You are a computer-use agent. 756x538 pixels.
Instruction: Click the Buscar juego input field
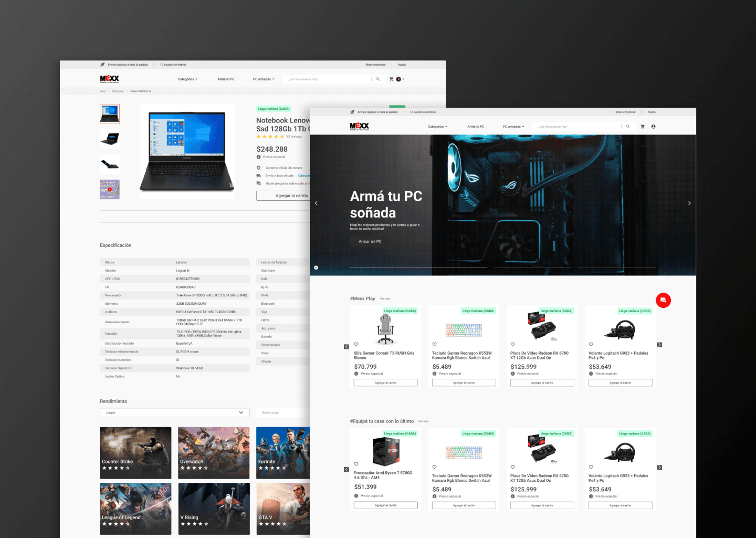click(283, 412)
